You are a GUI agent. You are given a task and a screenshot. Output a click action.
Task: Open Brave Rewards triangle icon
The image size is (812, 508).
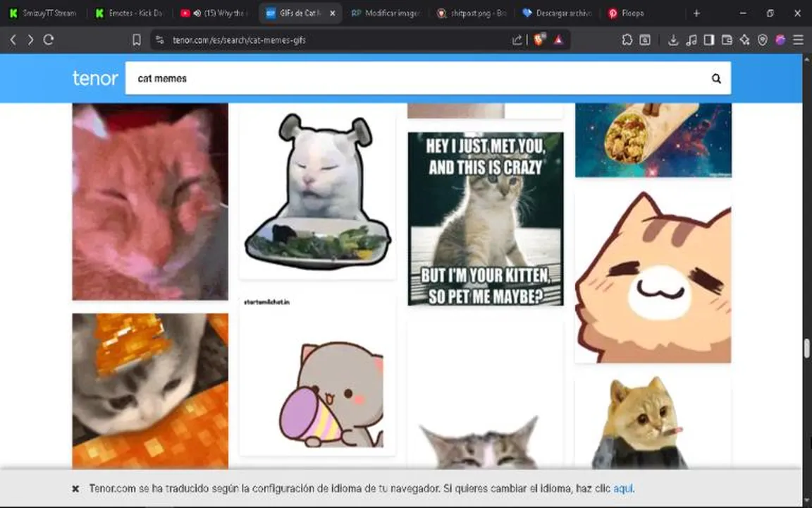pos(558,40)
